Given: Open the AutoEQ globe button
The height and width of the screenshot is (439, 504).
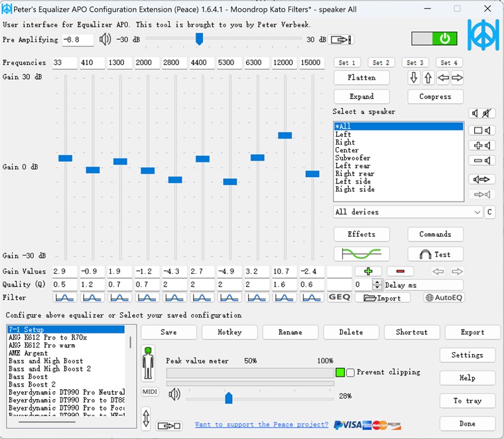Looking at the screenshot, I should click(x=444, y=298).
